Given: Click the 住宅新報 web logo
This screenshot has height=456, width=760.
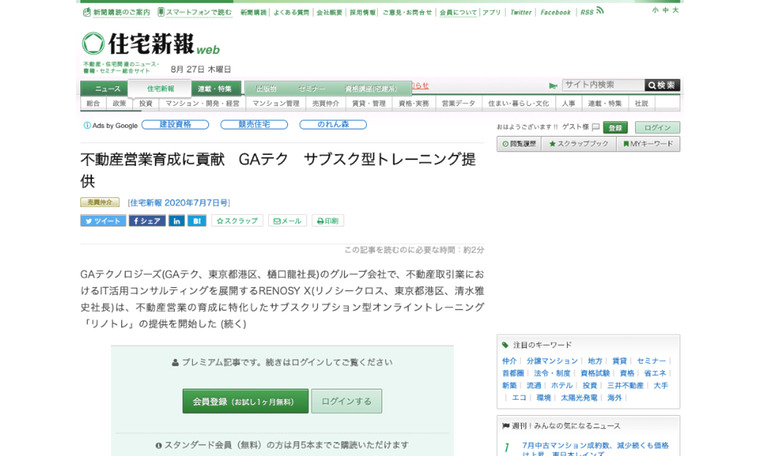Looking at the screenshot, I should (150, 45).
